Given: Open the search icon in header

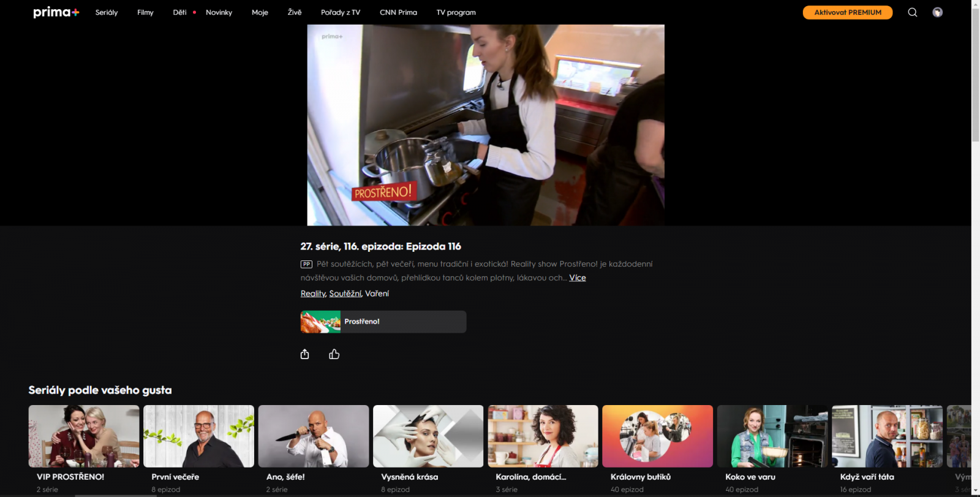Looking at the screenshot, I should coord(913,12).
